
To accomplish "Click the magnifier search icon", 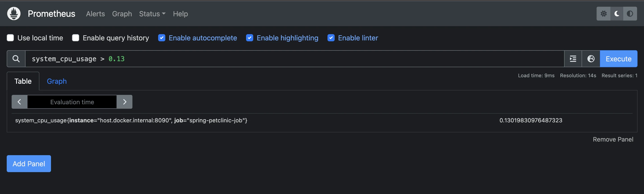I will point(16,59).
